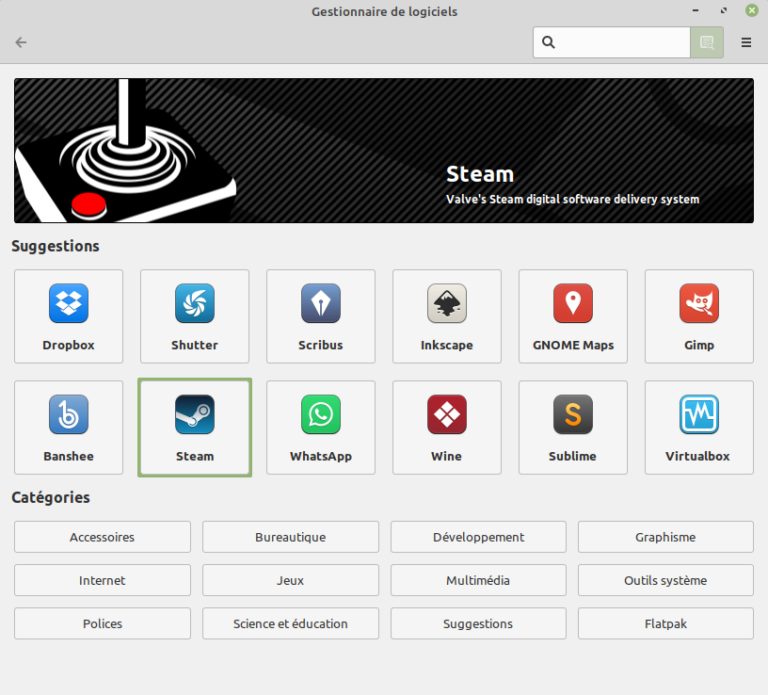Browse the Jeux category

tap(290, 580)
